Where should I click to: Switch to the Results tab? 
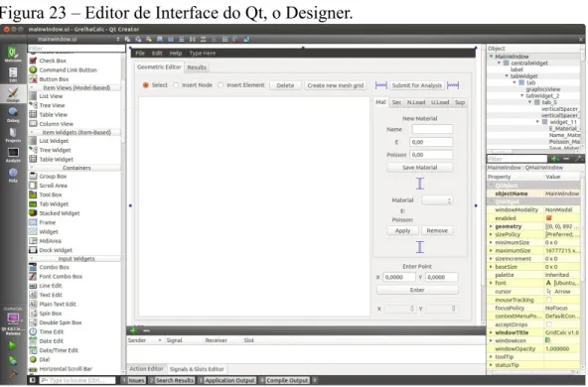point(197,67)
